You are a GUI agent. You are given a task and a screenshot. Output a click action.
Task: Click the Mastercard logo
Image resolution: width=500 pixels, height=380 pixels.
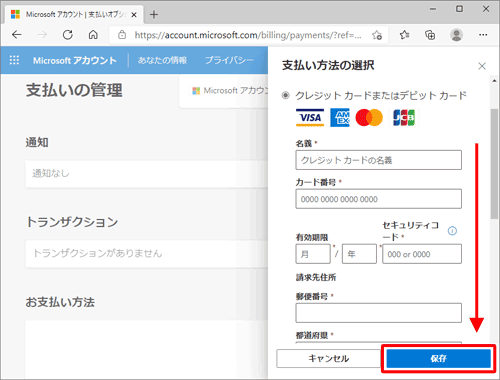coord(369,118)
